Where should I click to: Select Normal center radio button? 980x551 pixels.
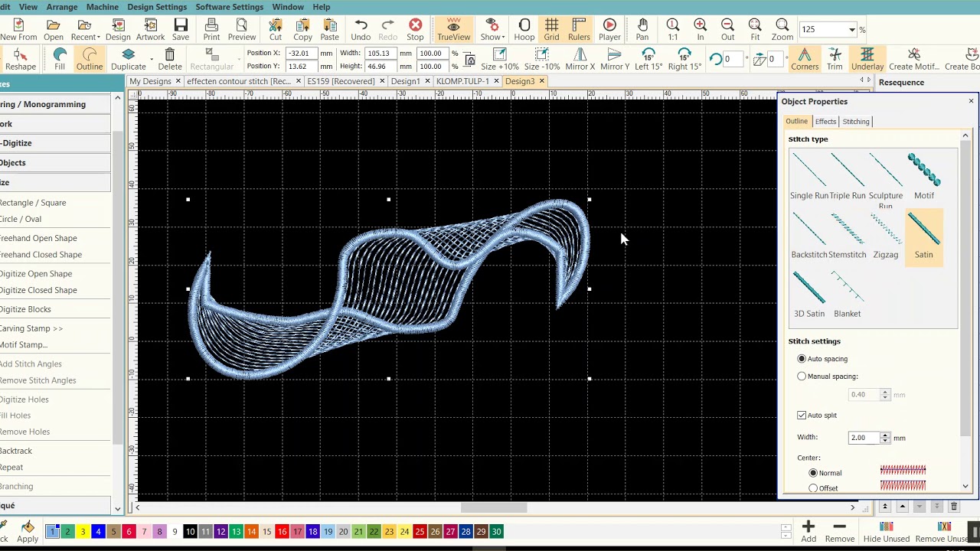point(813,473)
